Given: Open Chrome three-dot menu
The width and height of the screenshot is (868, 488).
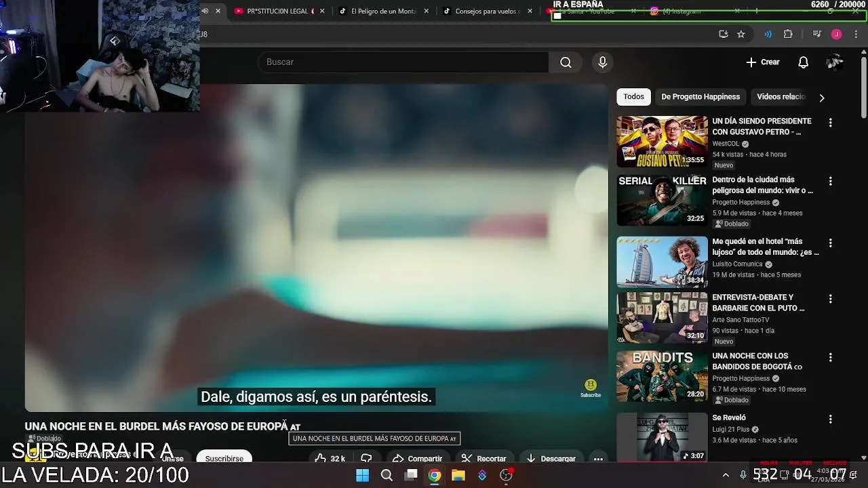Looking at the screenshot, I should click(x=855, y=34).
